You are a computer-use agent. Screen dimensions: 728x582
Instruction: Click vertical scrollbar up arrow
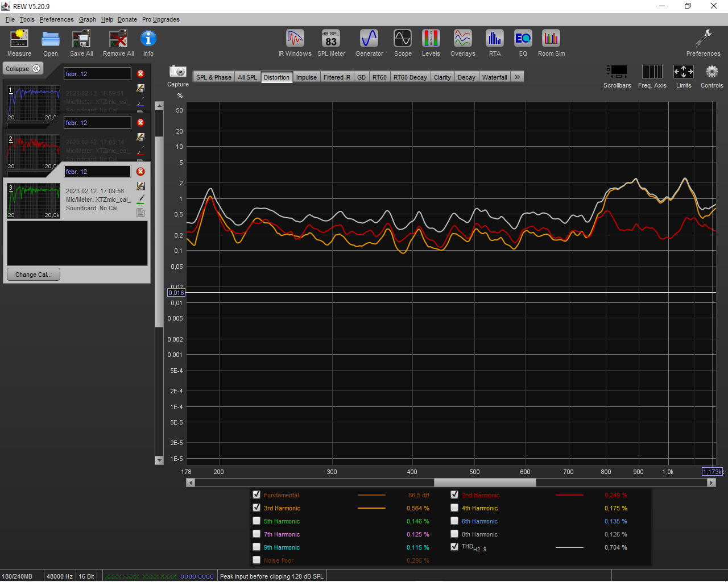coord(159,106)
